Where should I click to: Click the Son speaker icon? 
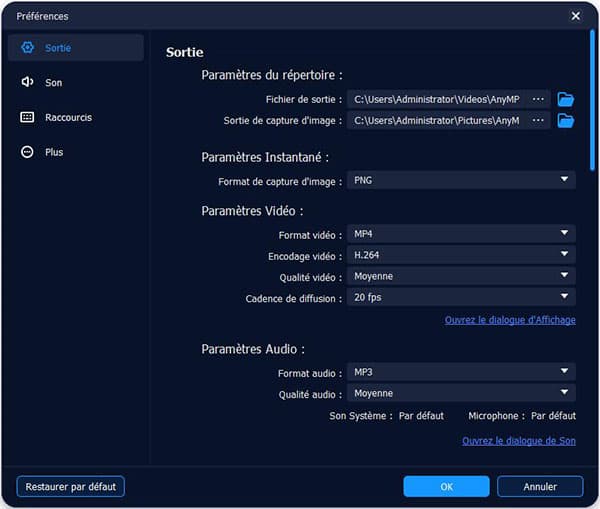click(x=27, y=82)
